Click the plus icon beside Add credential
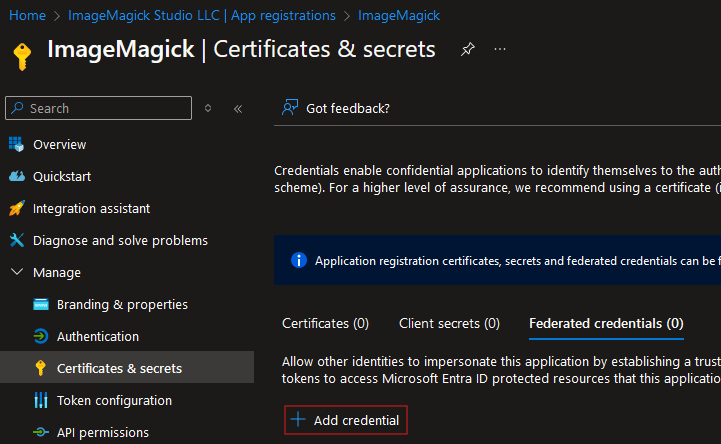 click(x=298, y=419)
